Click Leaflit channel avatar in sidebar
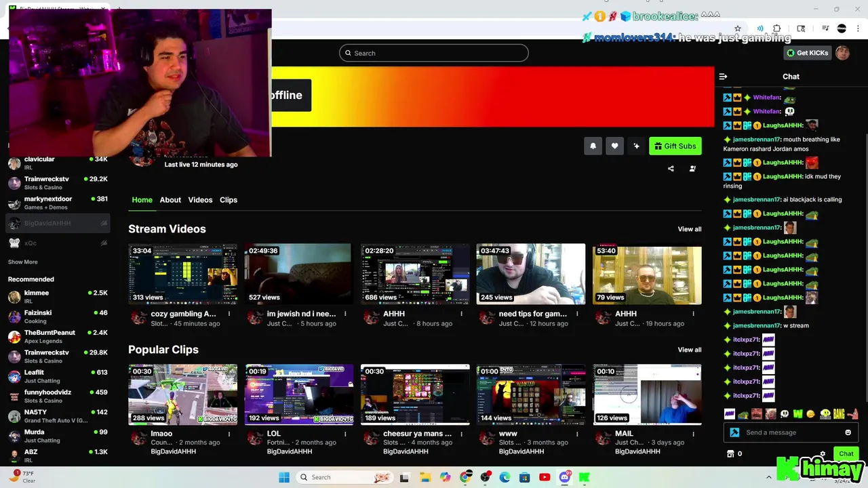868x488 pixels. (14, 376)
